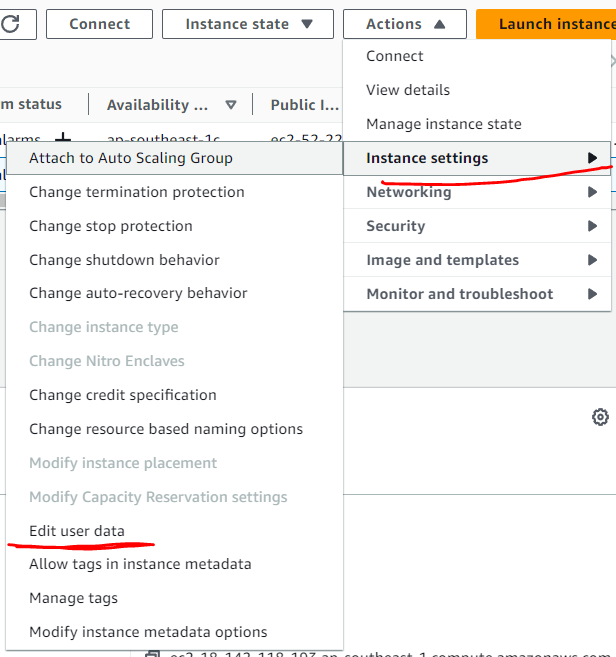Screen dimensions: 616x657
Task: Select Manage tags menu entry
Action: [174, 598]
